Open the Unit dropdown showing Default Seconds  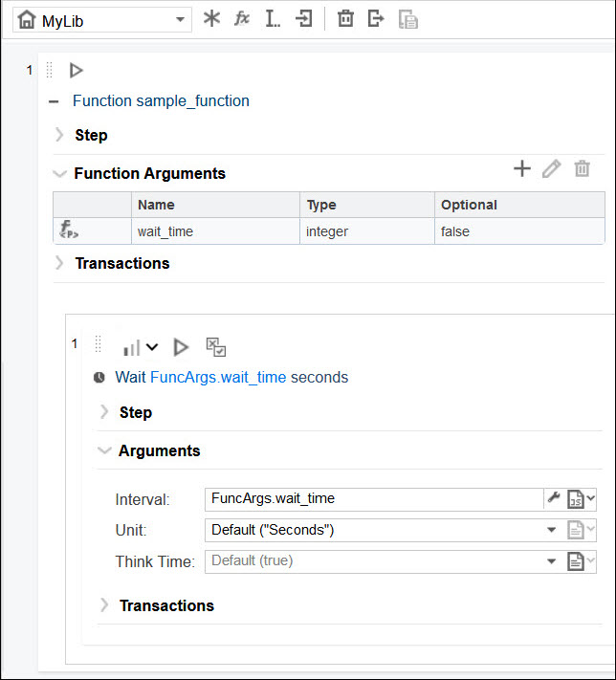coord(551,530)
